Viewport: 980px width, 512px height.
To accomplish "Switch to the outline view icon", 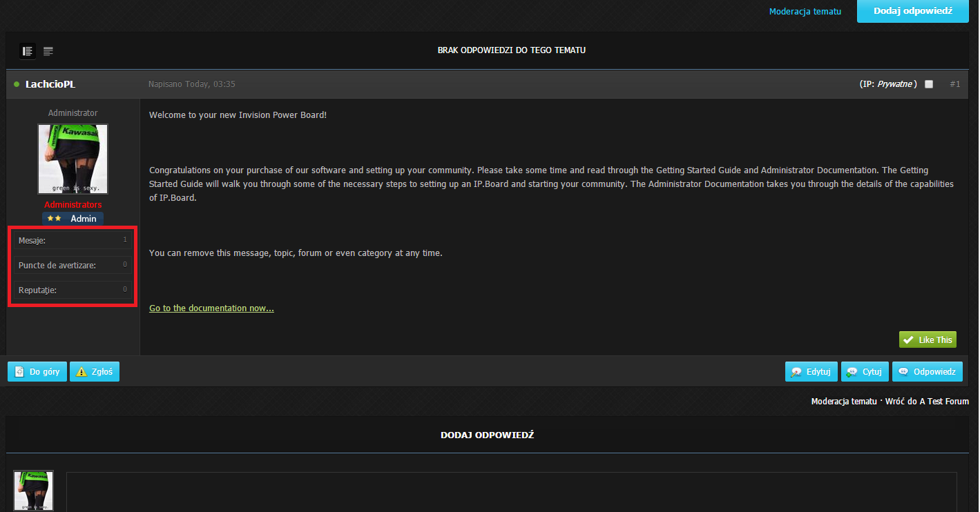I will 48,51.
